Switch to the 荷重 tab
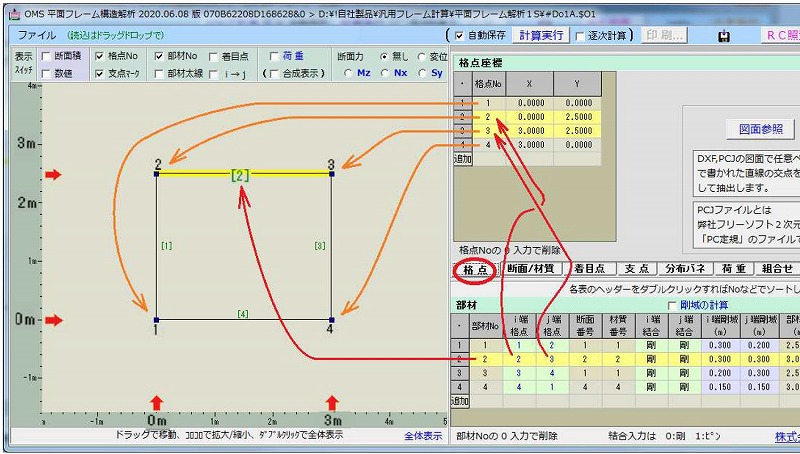Viewport: 800px width, 454px height. pyautogui.click(x=734, y=269)
